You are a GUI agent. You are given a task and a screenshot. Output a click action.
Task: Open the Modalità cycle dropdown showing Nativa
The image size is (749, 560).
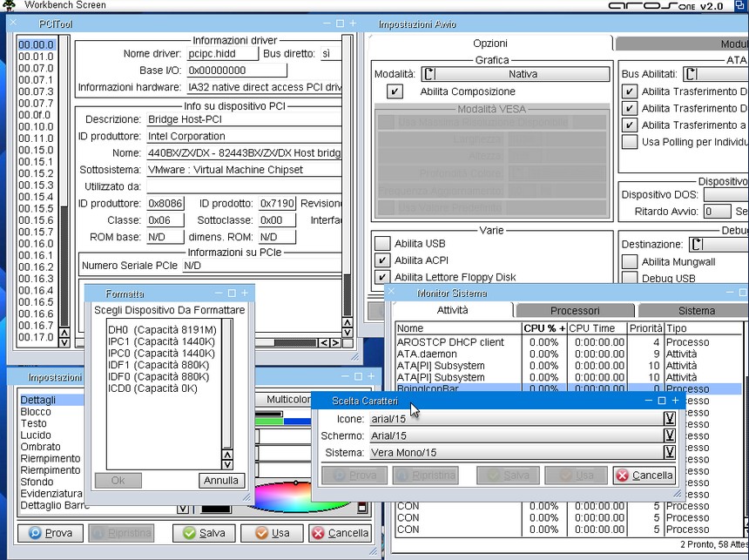(516, 74)
